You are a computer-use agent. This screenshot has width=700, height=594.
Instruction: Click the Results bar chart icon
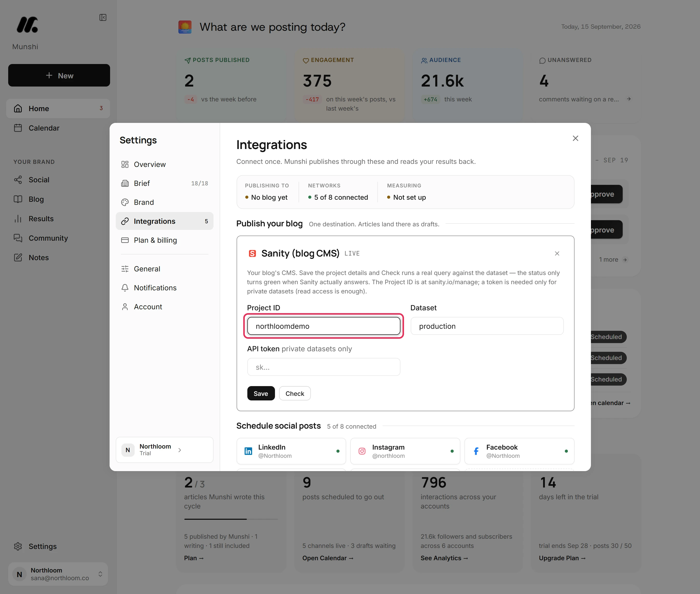(18, 219)
